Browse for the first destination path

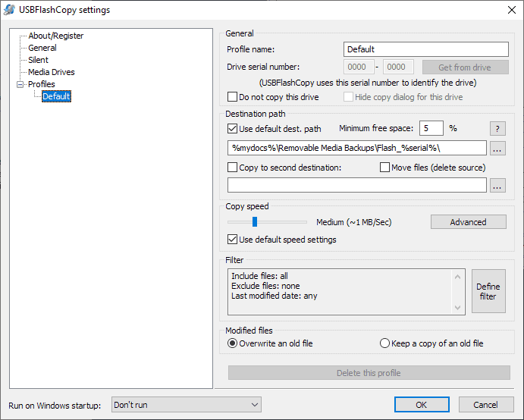(x=497, y=148)
